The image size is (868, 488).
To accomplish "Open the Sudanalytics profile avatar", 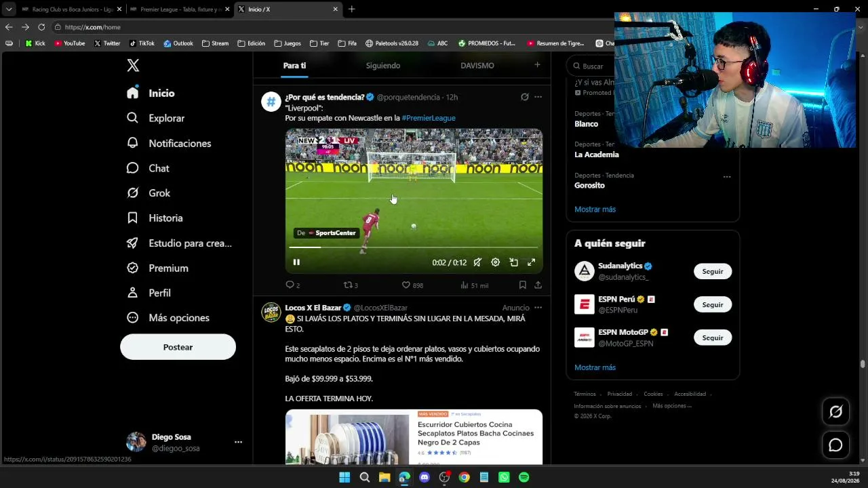I will click(x=584, y=271).
